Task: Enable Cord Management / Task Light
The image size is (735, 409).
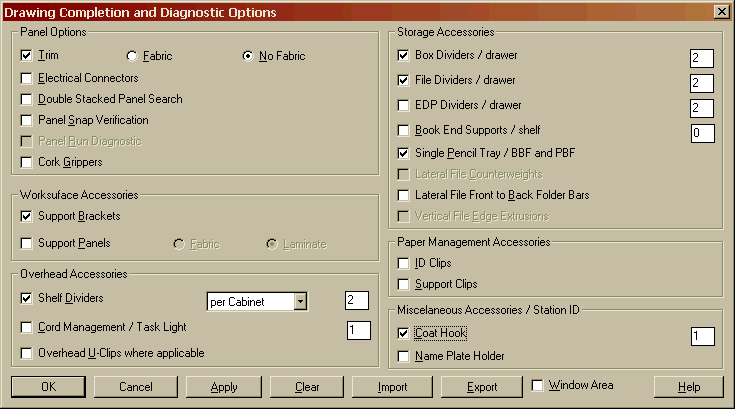Action: tap(26, 327)
